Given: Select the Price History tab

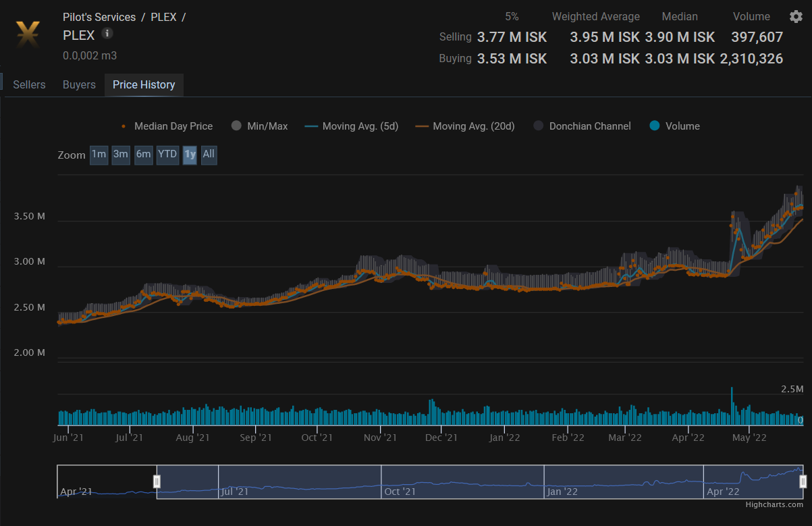Looking at the screenshot, I should 144,85.
